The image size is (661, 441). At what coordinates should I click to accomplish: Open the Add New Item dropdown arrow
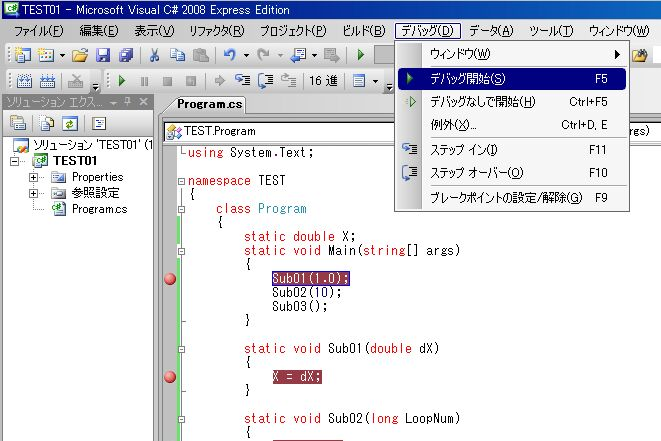click(62, 55)
